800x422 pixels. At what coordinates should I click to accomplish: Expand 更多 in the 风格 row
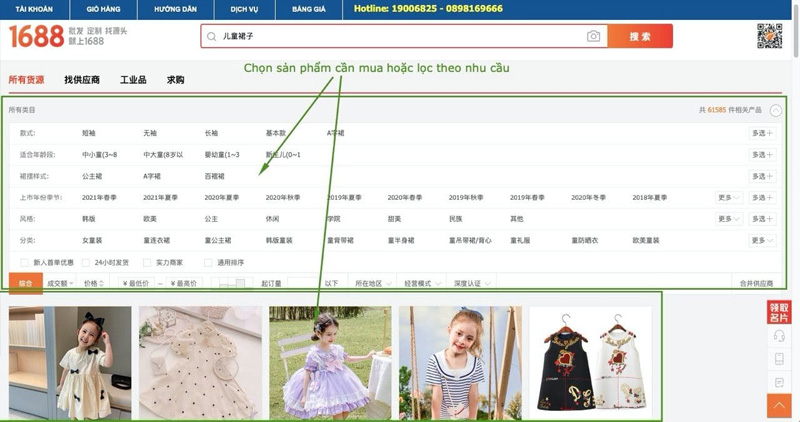729,219
